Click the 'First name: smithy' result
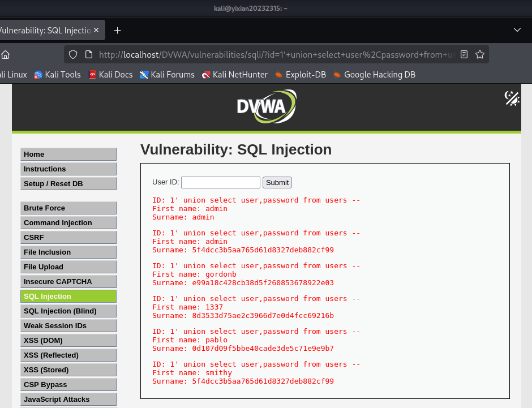Screen dimensions: 532x408 pyautogui.click(x=192, y=373)
